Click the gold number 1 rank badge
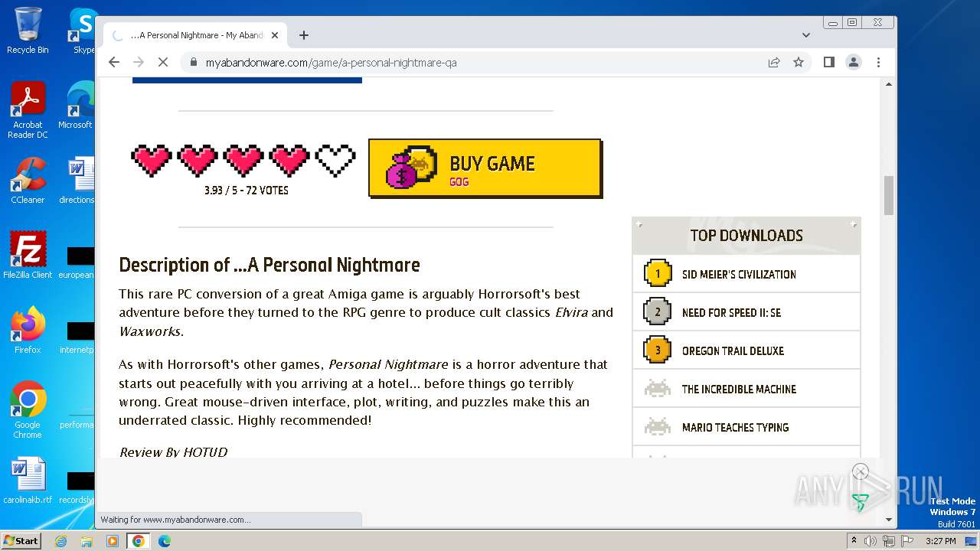 tap(658, 273)
